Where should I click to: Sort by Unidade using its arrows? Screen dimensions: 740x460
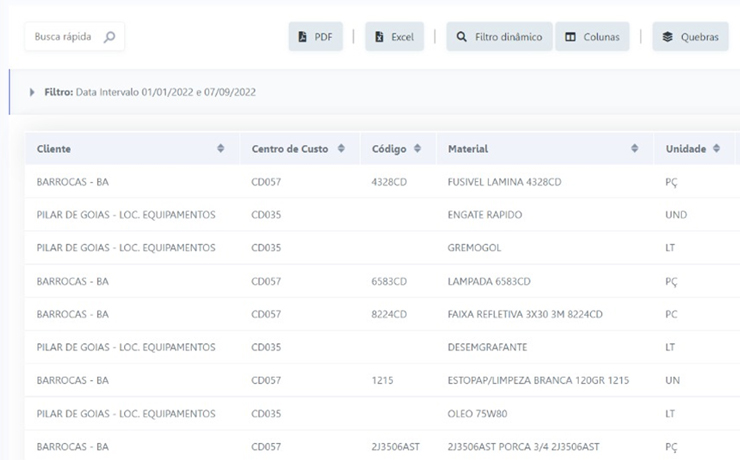(x=716, y=149)
